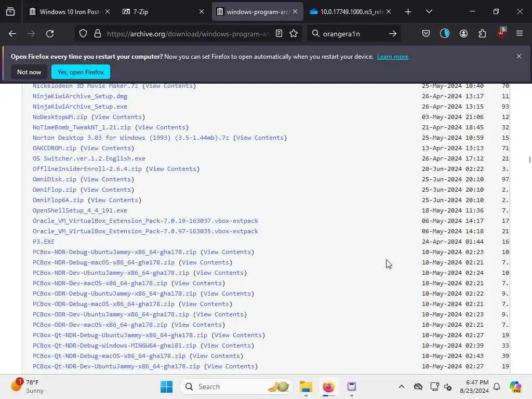
Task: Switch to windows-program-archive tab
Action: point(258,12)
